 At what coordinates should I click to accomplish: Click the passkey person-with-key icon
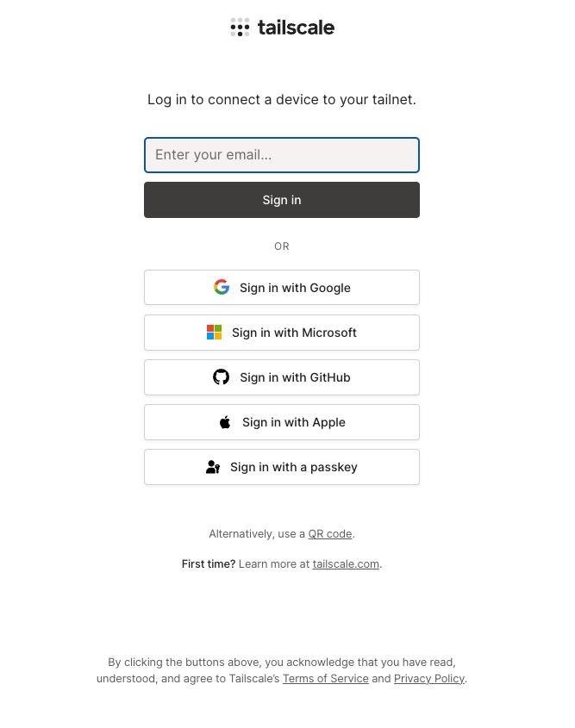pyautogui.click(x=213, y=467)
